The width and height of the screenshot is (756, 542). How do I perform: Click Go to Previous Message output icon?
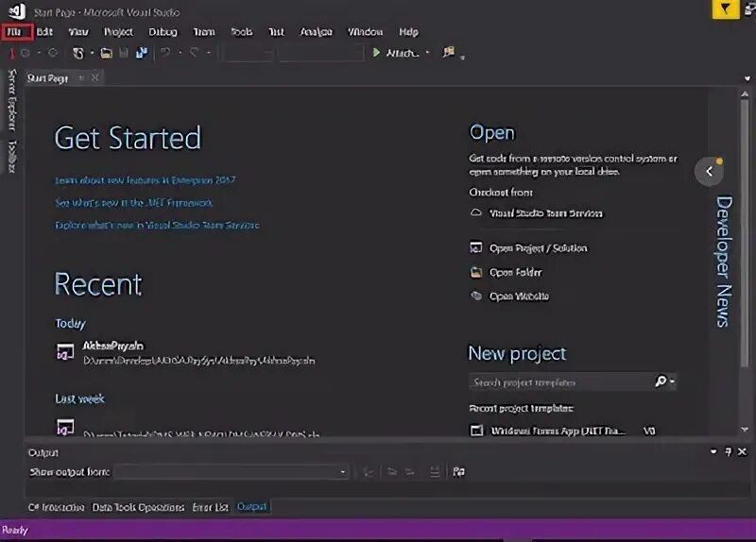coord(391,472)
